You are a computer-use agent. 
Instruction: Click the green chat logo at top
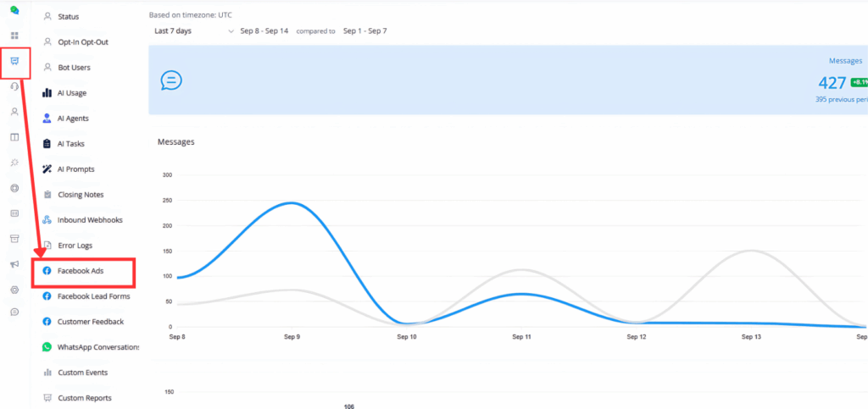coord(14,11)
